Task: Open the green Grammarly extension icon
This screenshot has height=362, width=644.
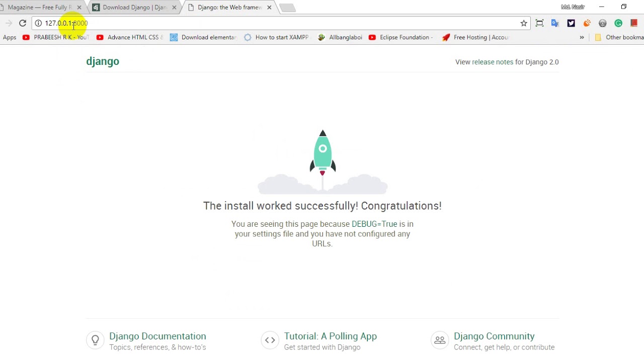Action: point(618,23)
